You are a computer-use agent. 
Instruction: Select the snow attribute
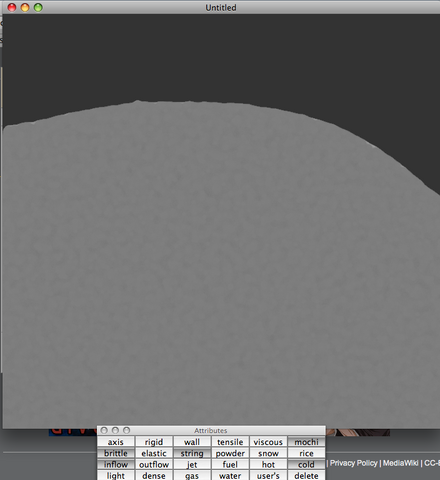(268, 453)
